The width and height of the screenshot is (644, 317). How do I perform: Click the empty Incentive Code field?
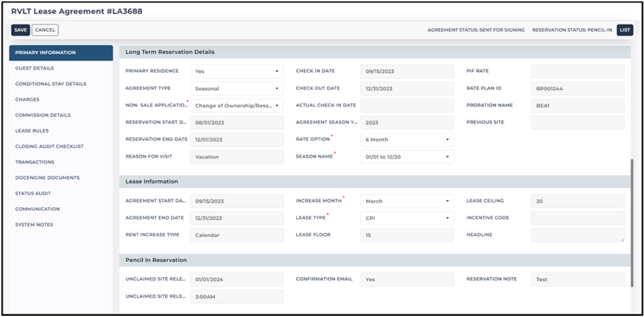577,218
